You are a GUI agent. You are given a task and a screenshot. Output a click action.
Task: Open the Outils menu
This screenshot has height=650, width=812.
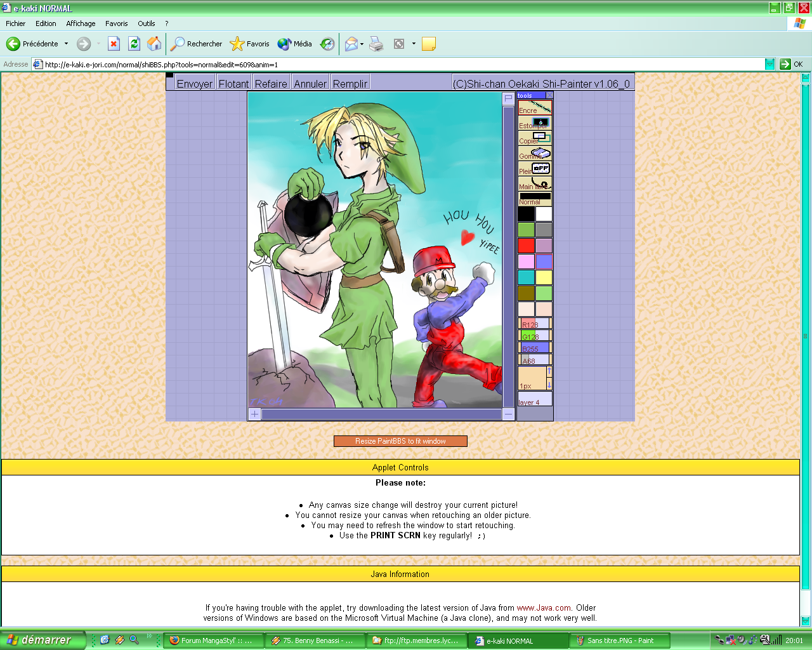click(x=147, y=23)
